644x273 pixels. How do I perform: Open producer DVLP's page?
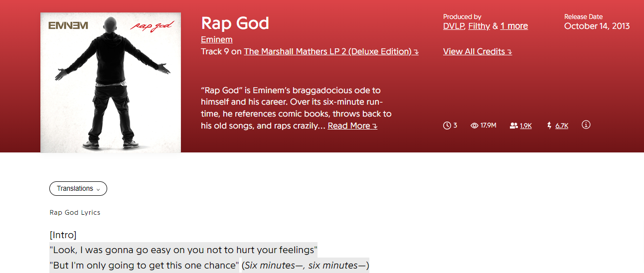pos(454,26)
